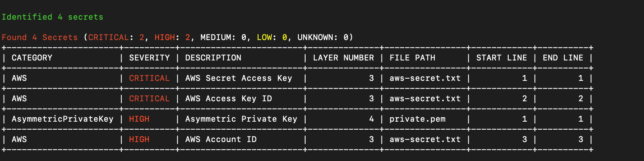This screenshot has height=161, width=644.
Task: Click the AsymmetricPrivateKey category cell
Action: point(62,119)
